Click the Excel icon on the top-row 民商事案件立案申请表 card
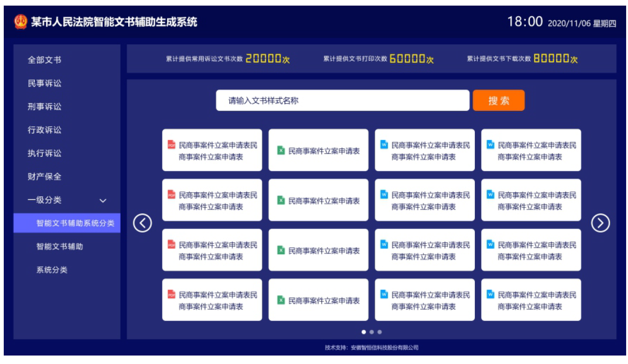 281,149
